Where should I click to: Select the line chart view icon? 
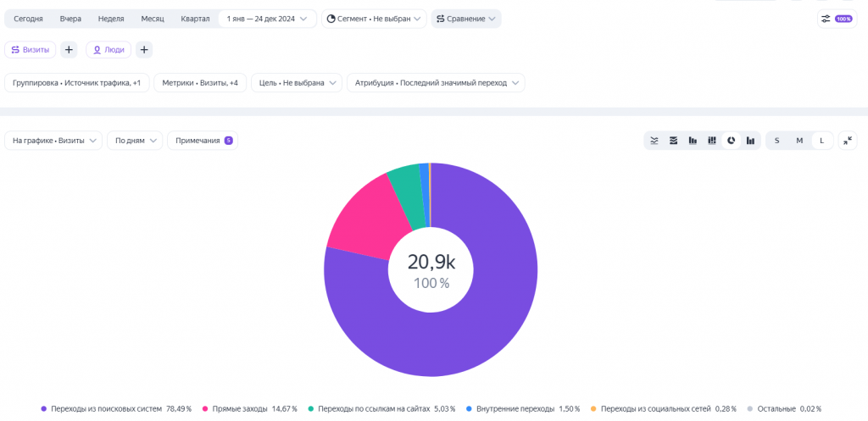(654, 141)
